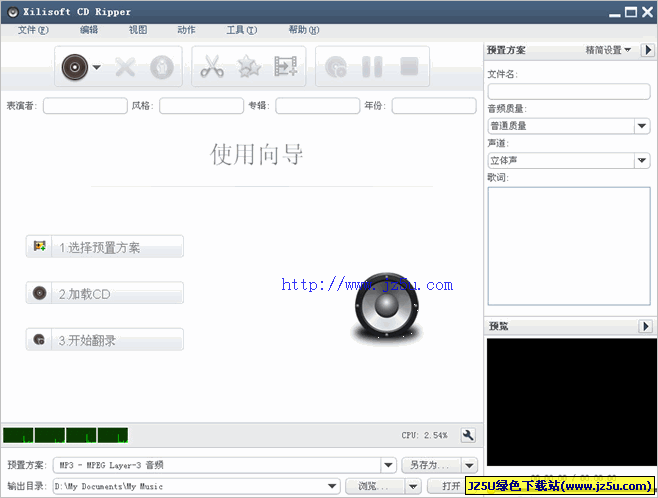Select the scissors clip tool
This screenshot has width=658, height=498.
[x=212, y=67]
